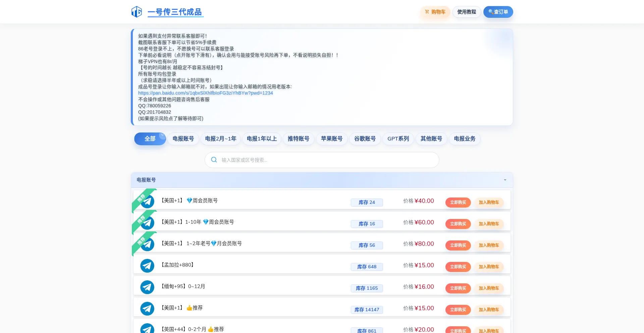Click the 库存 1165 stock badge
Screen dimensions: 644x333
coord(367,288)
